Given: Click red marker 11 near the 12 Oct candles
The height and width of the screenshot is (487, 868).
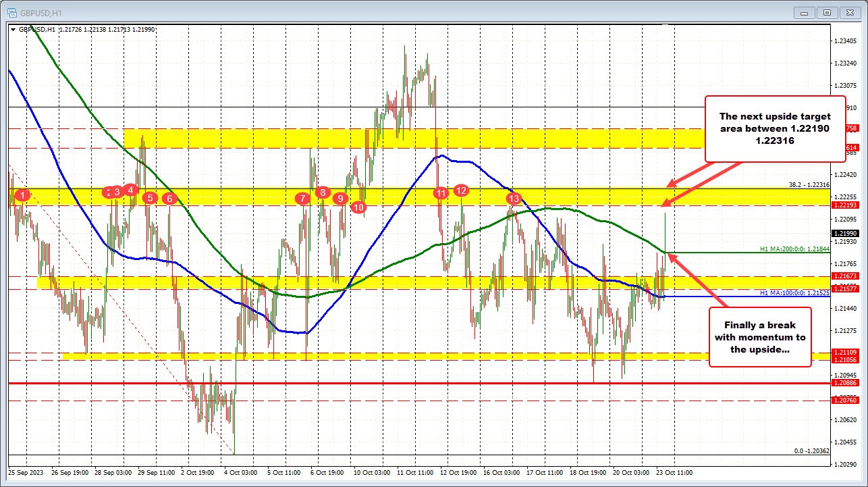Looking at the screenshot, I should [x=441, y=193].
